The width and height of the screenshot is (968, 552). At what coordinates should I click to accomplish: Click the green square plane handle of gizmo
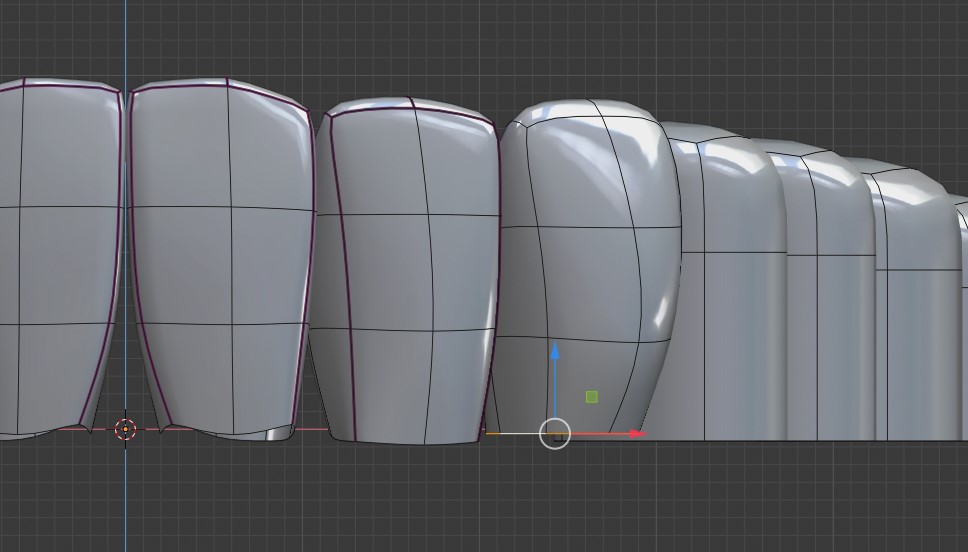pos(591,397)
